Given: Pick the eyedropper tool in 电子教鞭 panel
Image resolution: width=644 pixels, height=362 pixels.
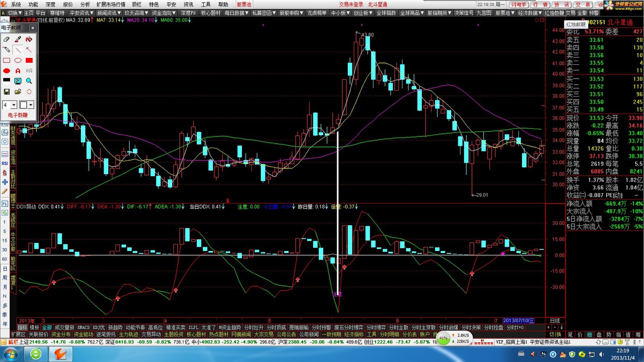Looking at the screenshot, I should (18, 39).
